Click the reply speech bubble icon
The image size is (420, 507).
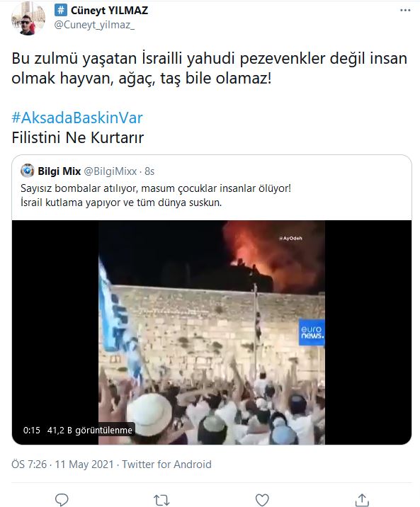coord(62,499)
